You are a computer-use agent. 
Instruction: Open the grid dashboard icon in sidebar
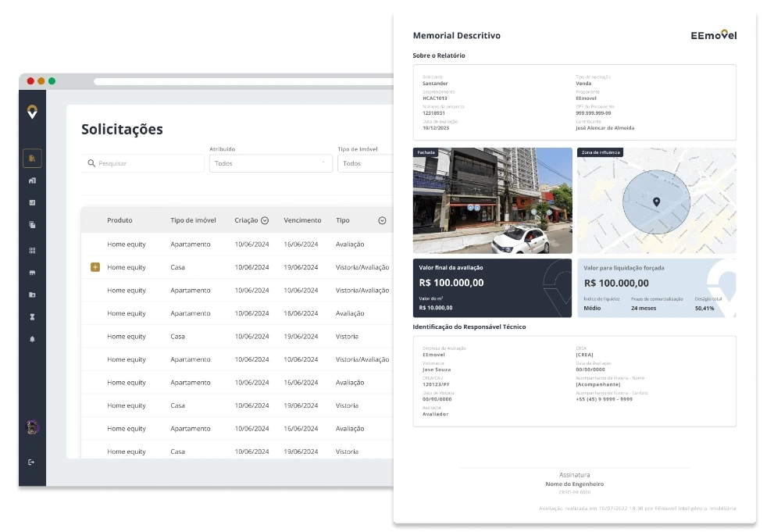click(x=32, y=251)
